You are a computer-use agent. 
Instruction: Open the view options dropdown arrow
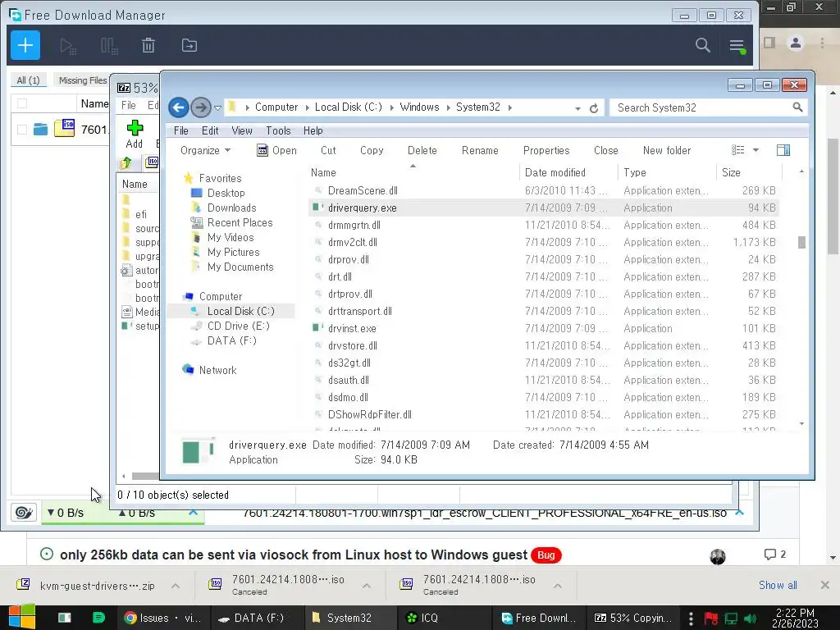(756, 151)
